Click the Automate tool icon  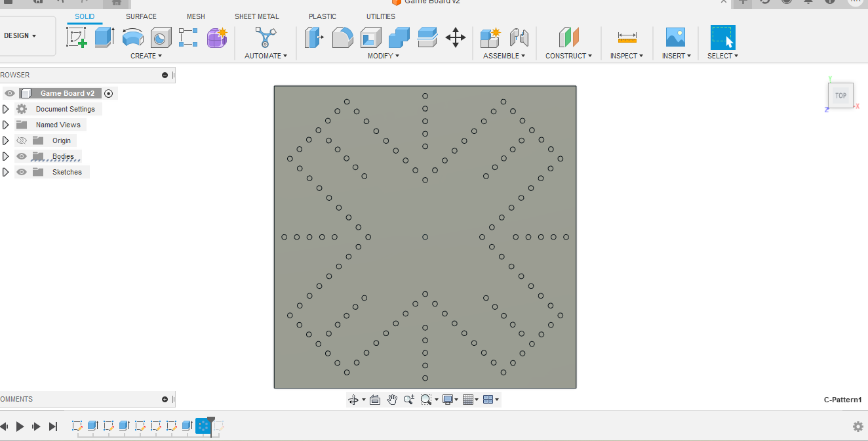pyautogui.click(x=266, y=37)
